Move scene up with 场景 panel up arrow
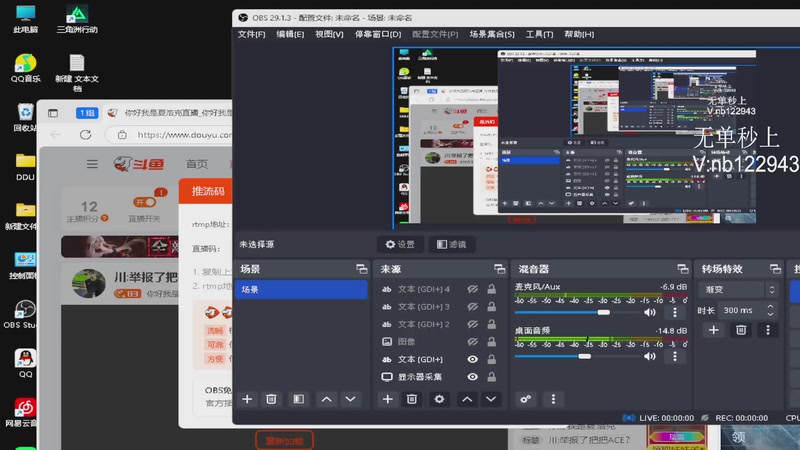The height and width of the screenshot is (450, 800). 327,399
